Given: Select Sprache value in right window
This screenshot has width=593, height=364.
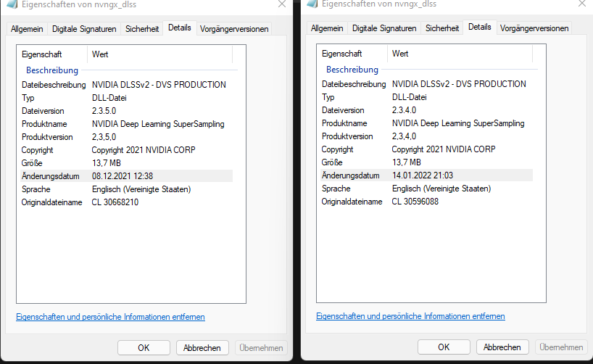Looking at the screenshot, I should [x=441, y=189].
